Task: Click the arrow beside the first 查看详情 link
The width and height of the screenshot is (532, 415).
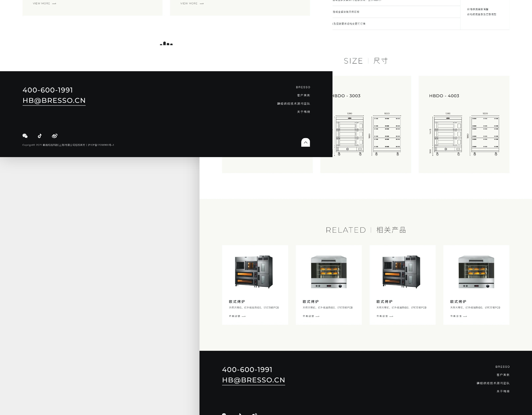Action: [244, 316]
